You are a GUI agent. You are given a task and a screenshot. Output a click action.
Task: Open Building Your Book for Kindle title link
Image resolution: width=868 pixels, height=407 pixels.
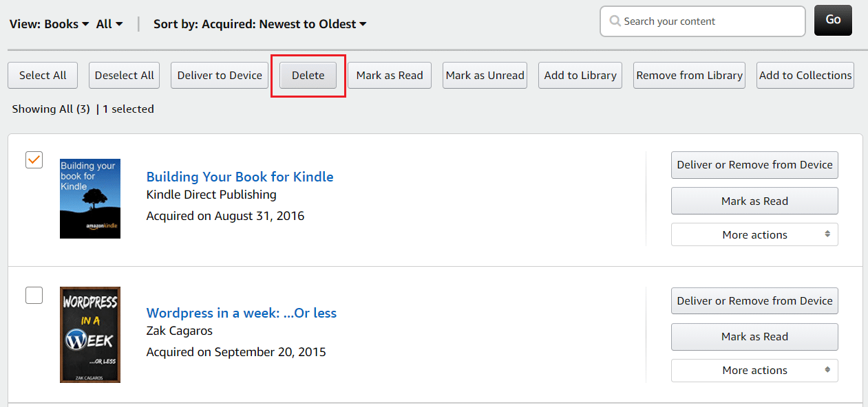pyautogui.click(x=240, y=177)
